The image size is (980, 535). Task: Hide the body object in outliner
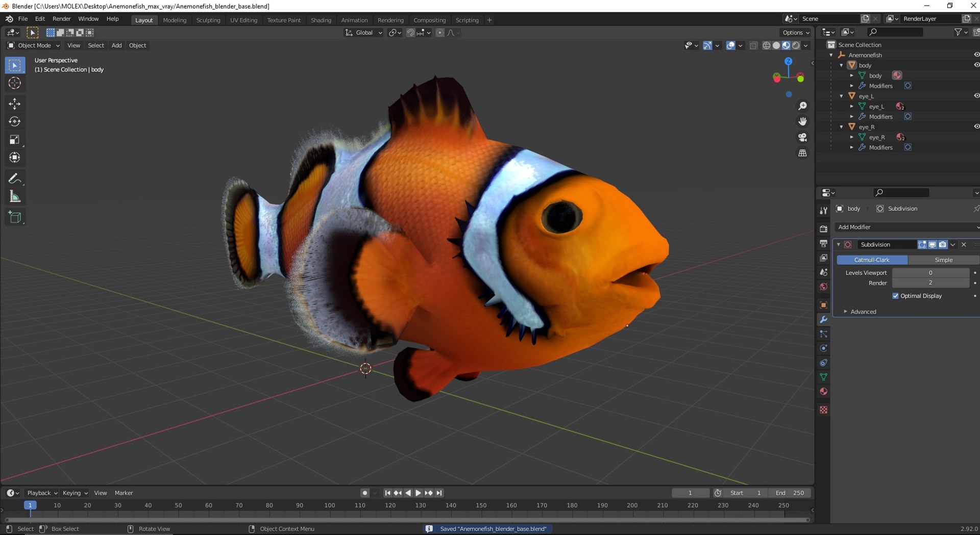pyautogui.click(x=976, y=65)
